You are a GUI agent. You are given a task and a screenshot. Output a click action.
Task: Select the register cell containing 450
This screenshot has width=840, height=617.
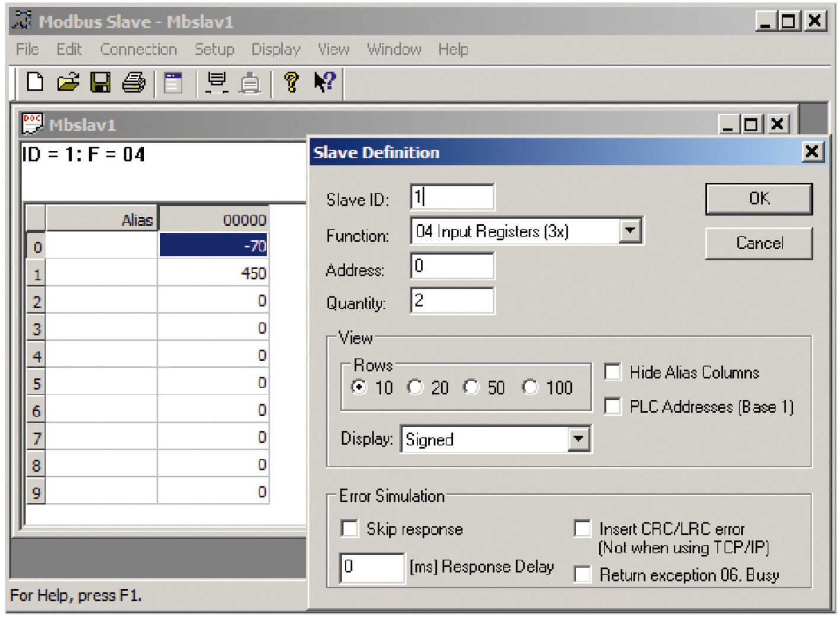tap(213, 273)
